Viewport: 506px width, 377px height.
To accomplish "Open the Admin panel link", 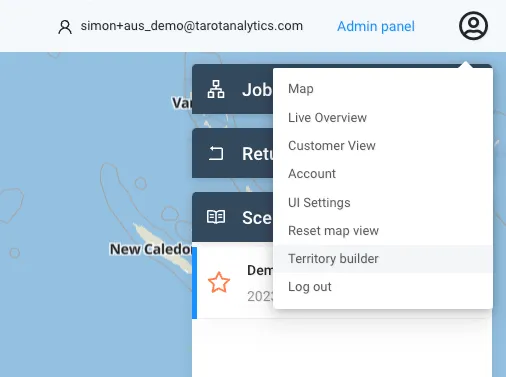I will (x=376, y=26).
